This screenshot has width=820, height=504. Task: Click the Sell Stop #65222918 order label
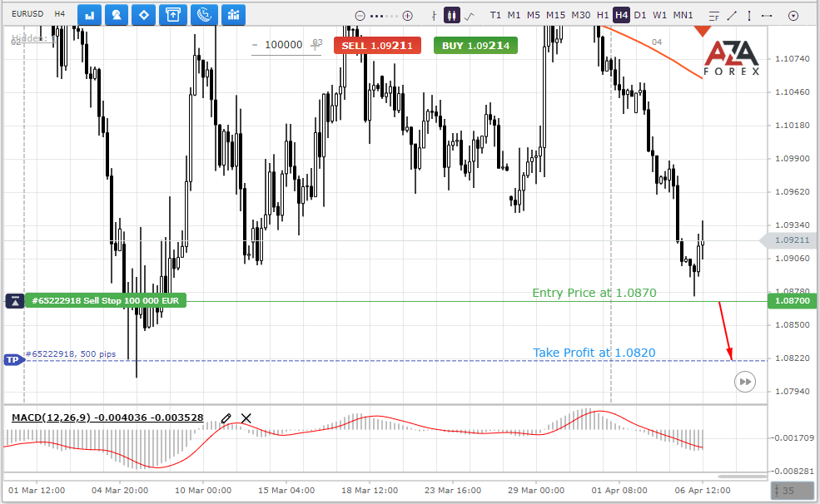click(x=106, y=300)
